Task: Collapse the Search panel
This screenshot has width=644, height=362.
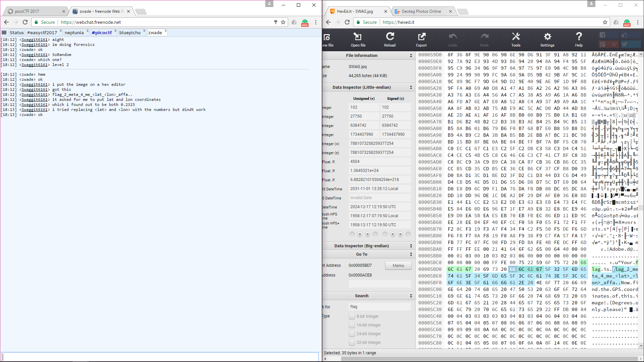Action: (411, 296)
